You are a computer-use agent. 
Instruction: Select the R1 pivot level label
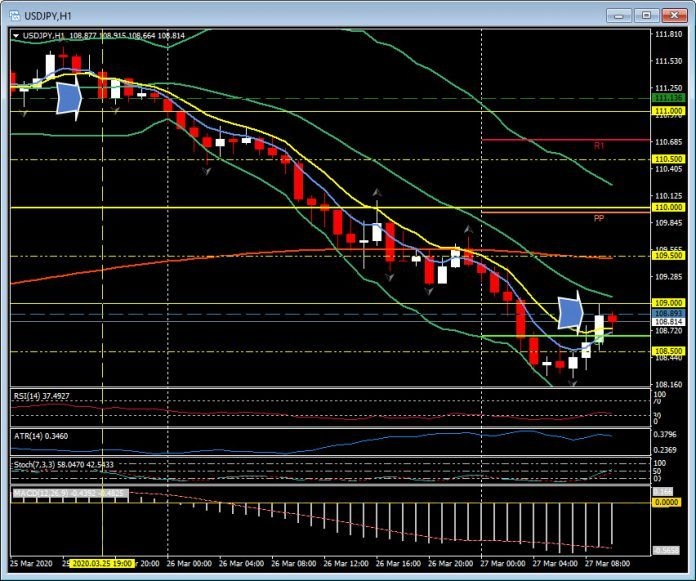click(x=599, y=146)
